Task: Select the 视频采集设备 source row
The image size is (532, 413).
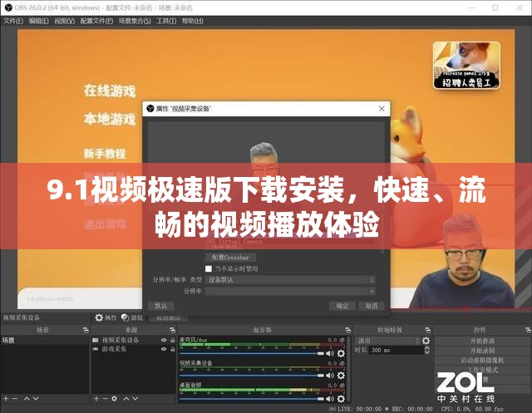Action: point(133,340)
